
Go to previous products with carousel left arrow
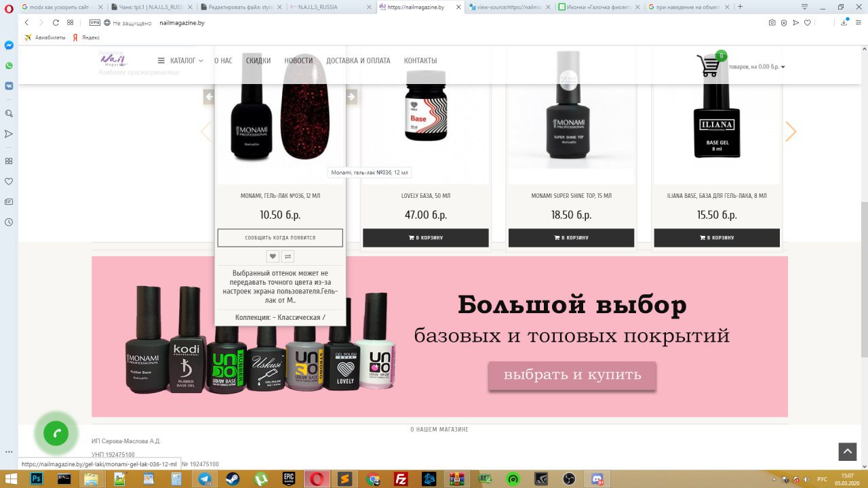[x=205, y=131]
